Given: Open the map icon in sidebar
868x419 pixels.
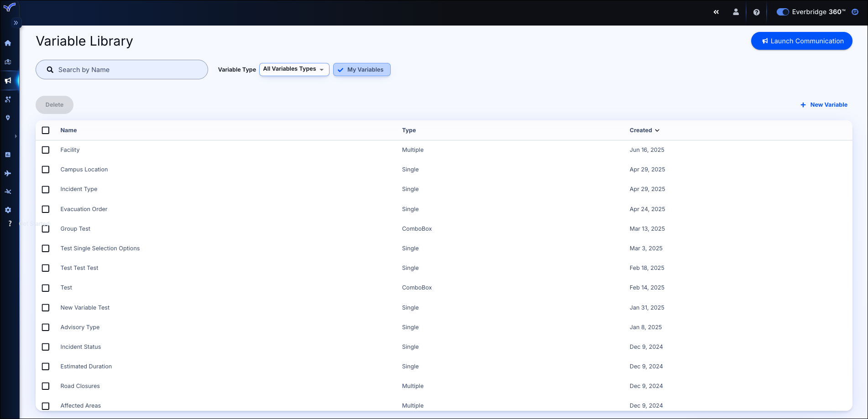Looking at the screenshot, I should [8, 62].
